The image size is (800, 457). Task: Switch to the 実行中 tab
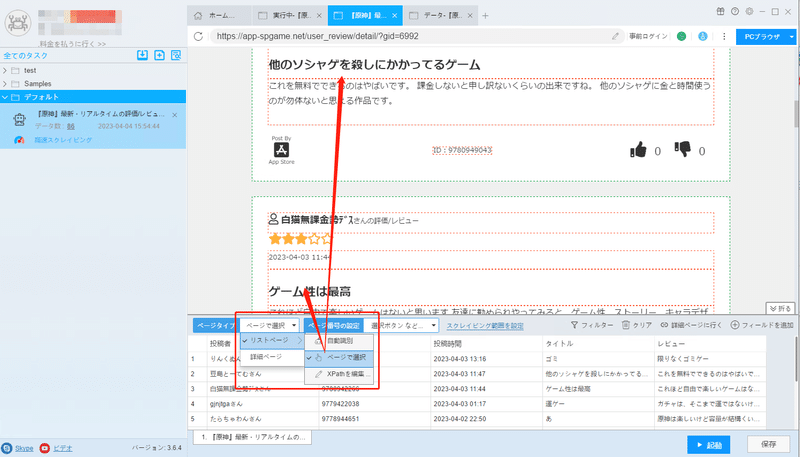point(290,15)
